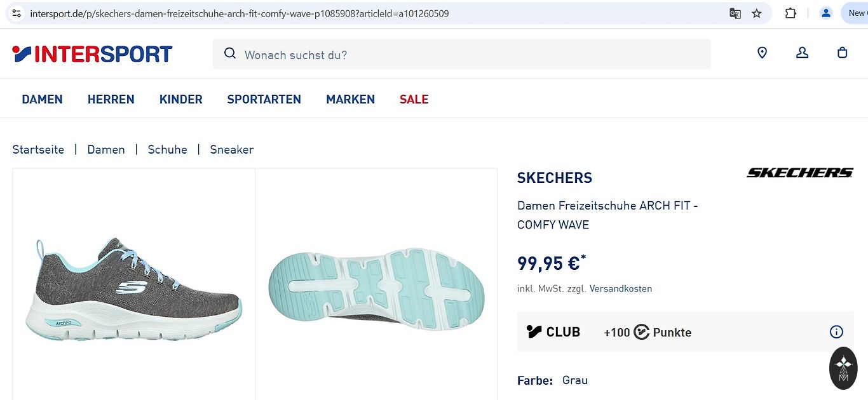Screen dimensions: 868x400
Task: Open the shopping bag cart icon
Action: coord(842,53)
